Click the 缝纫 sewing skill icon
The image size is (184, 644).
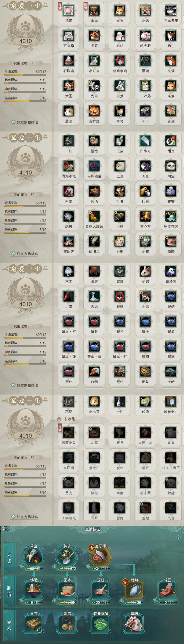pos(134,590)
